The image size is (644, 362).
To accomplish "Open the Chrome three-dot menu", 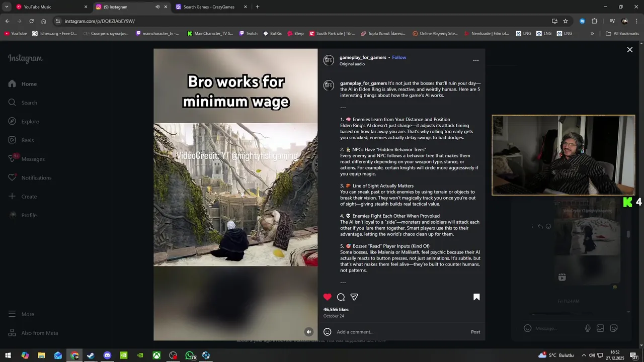I will pos(636,21).
